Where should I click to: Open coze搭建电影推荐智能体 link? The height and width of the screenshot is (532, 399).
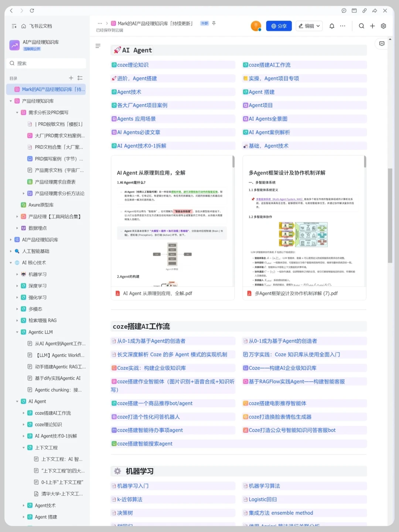coord(277,403)
